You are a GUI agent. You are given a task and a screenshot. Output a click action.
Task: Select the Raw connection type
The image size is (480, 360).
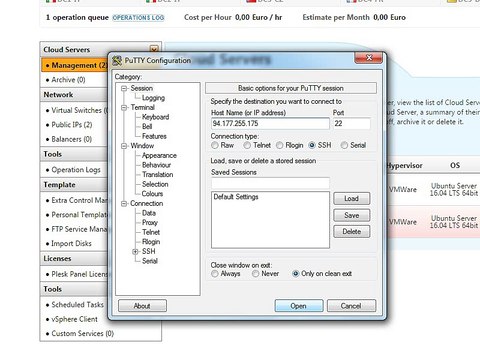point(215,145)
